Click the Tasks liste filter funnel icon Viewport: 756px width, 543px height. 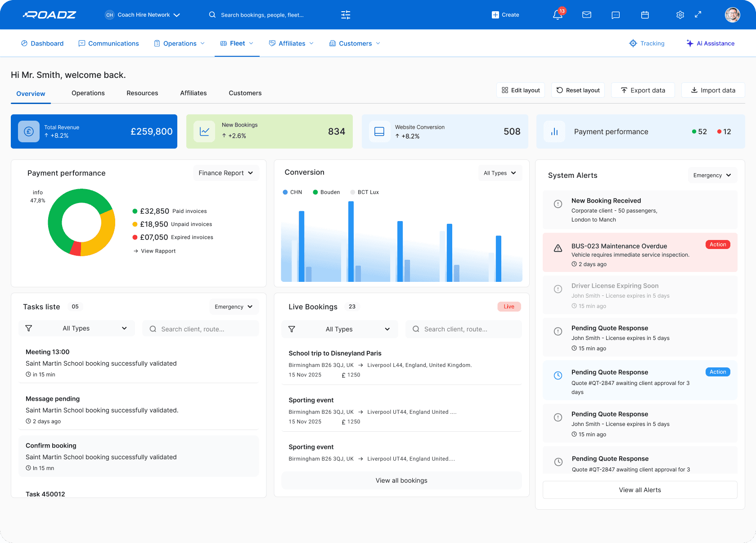[29, 328]
